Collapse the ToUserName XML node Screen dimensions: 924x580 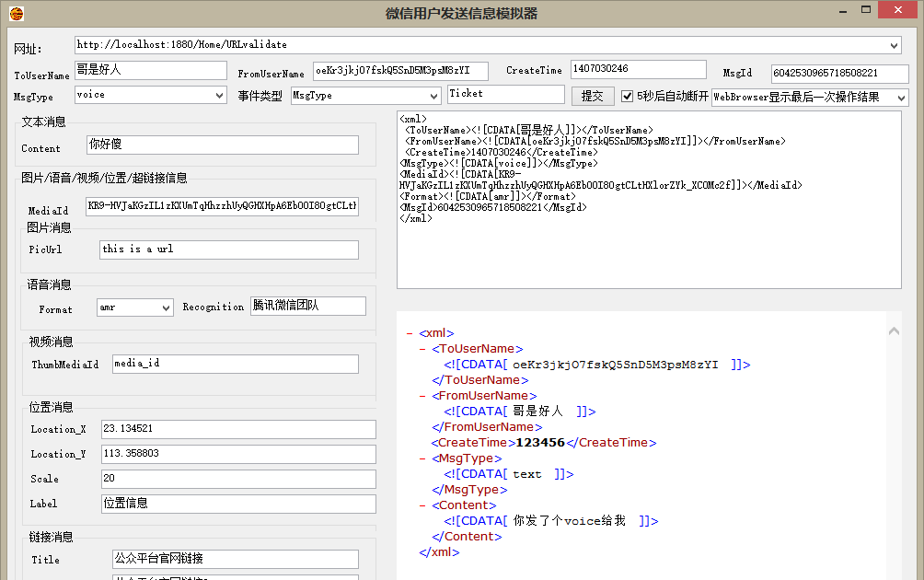click(x=422, y=349)
